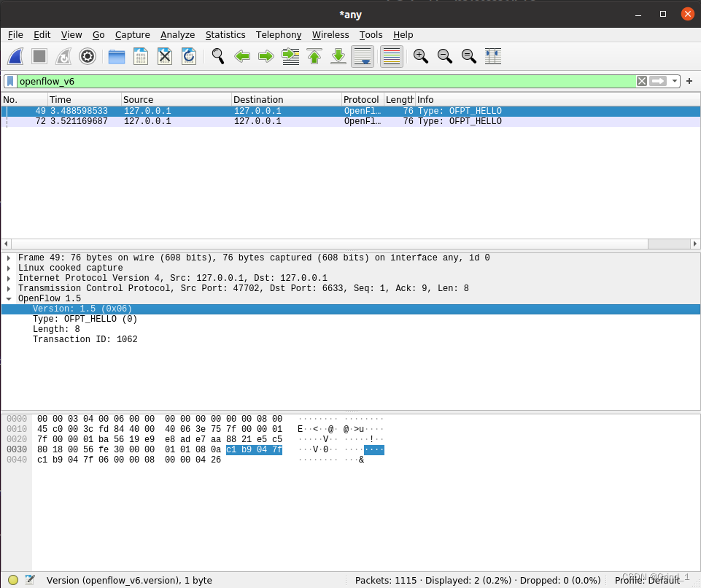Go back to previous packet arrow
Screen dimensions: 701x588
242,56
